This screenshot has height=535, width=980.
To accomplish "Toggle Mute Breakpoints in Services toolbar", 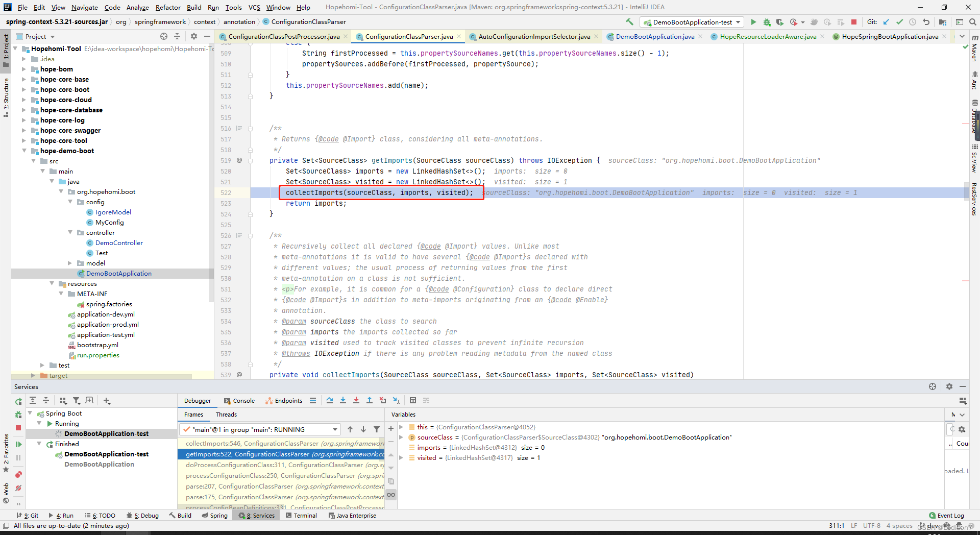I will (x=18, y=488).
